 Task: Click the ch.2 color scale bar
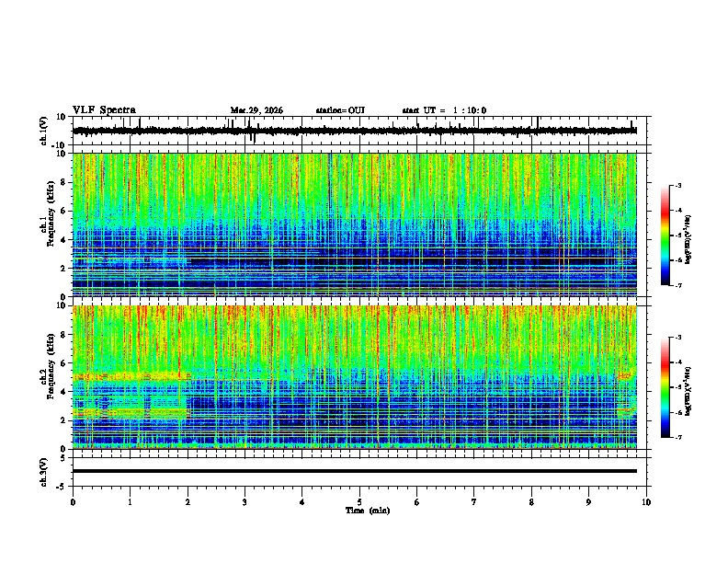coord(665,387)
